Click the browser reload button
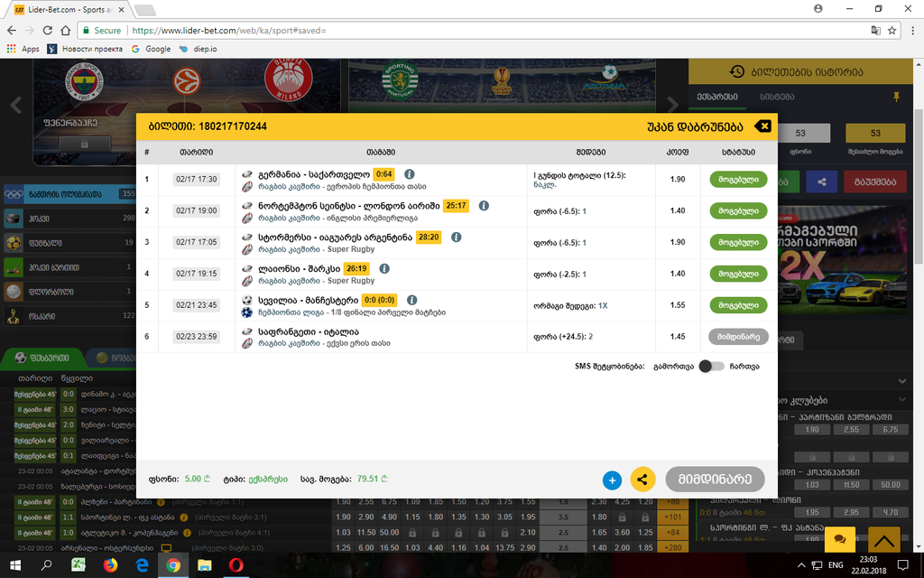The height and width of the screenshot is (578, 924). tap(47, 30)
